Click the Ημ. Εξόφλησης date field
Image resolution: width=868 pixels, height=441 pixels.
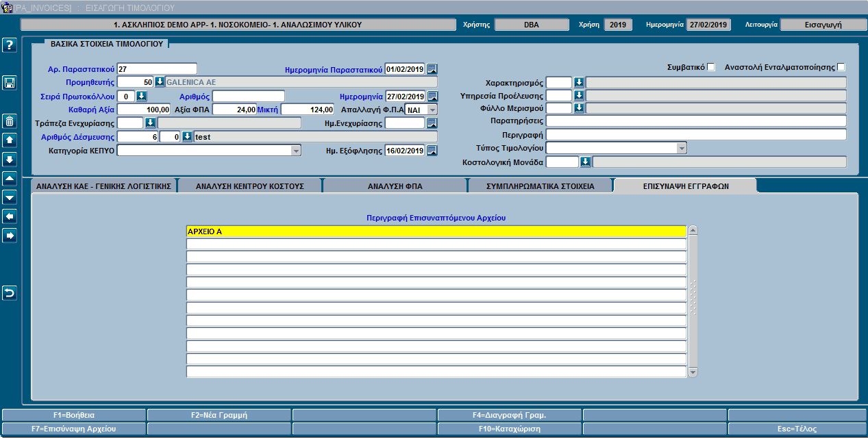(405, 151)
